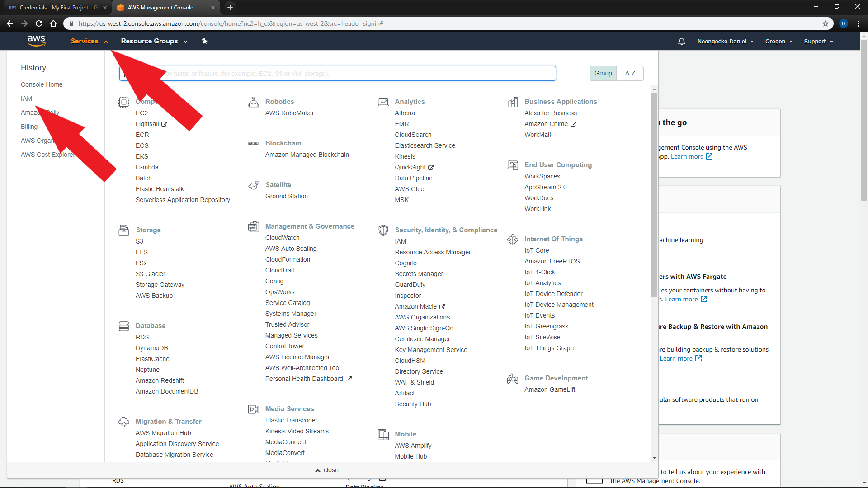This screenshot has height=488, width=868.
Task: Open Athena analytics service
Action: click(405, 113)
